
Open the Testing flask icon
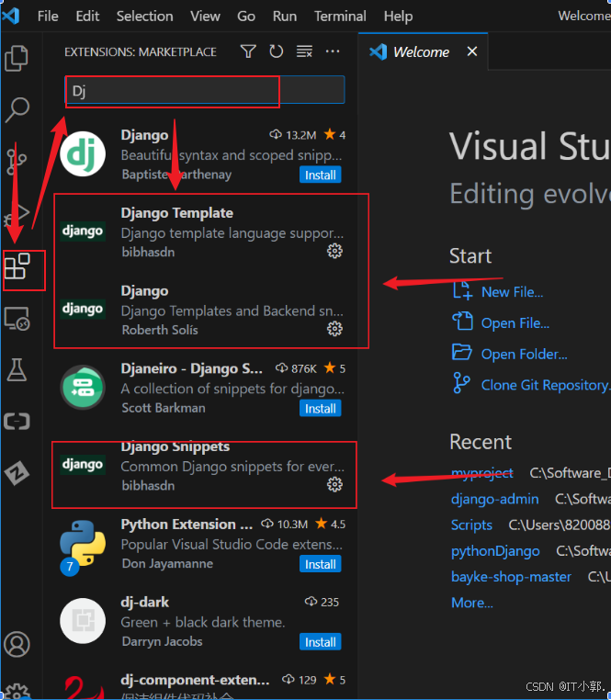click(17, 369)
